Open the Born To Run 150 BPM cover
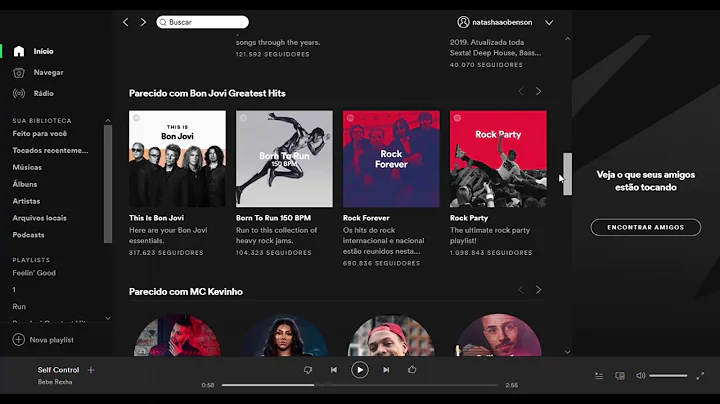Screen dimensions: 720x404 click(x=284, y=158)
